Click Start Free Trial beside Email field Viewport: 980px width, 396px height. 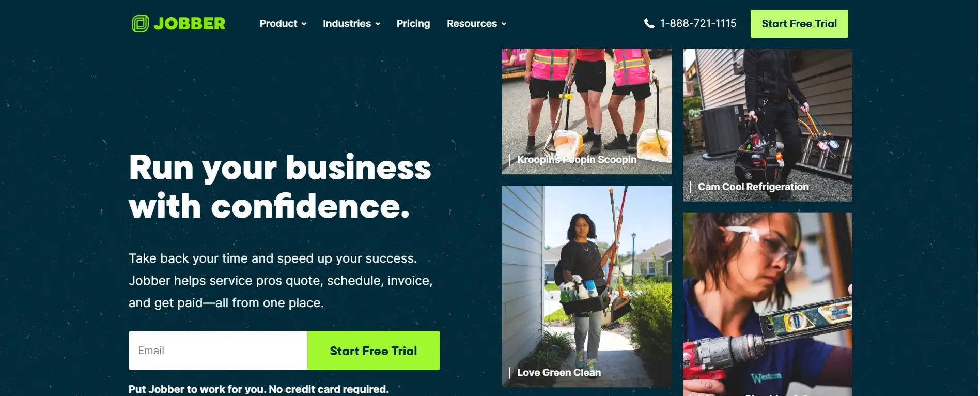[374, 351]
